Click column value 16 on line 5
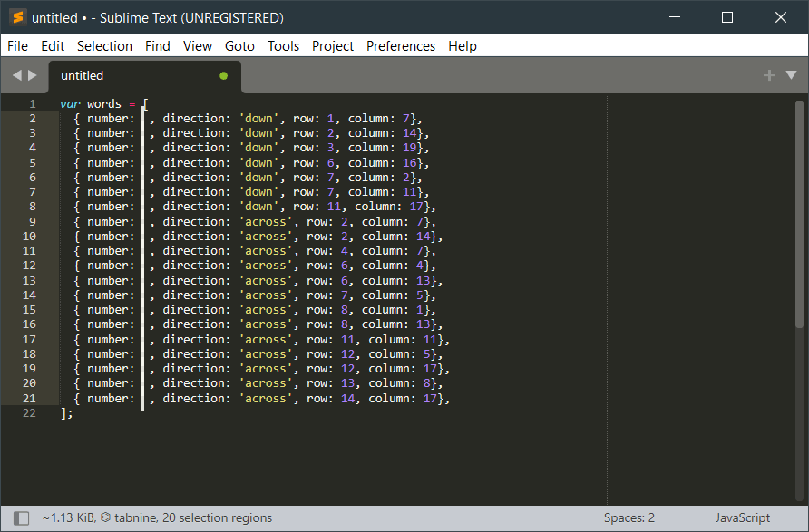Screen dimensions: 809x532 (410, 163)
